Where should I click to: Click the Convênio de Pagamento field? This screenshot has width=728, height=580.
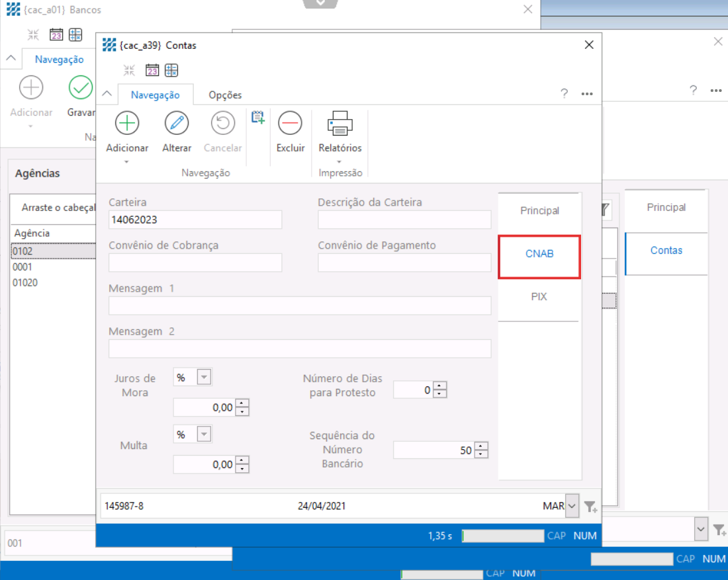404,263
